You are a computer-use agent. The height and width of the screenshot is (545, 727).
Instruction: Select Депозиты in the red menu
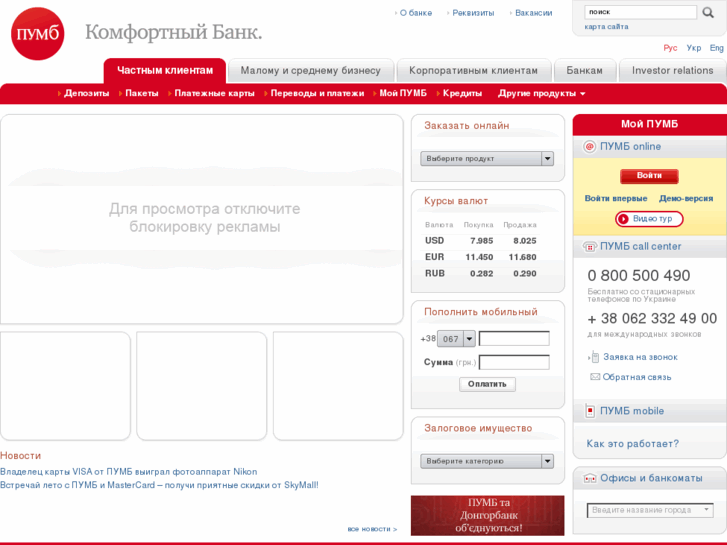coord(86,93)
